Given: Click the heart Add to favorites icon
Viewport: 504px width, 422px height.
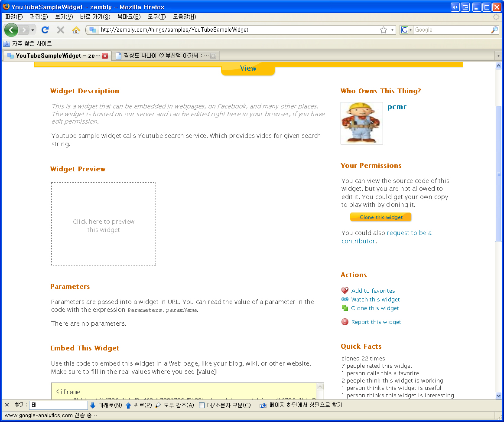Looking at the screenshot, I should 345,291.
